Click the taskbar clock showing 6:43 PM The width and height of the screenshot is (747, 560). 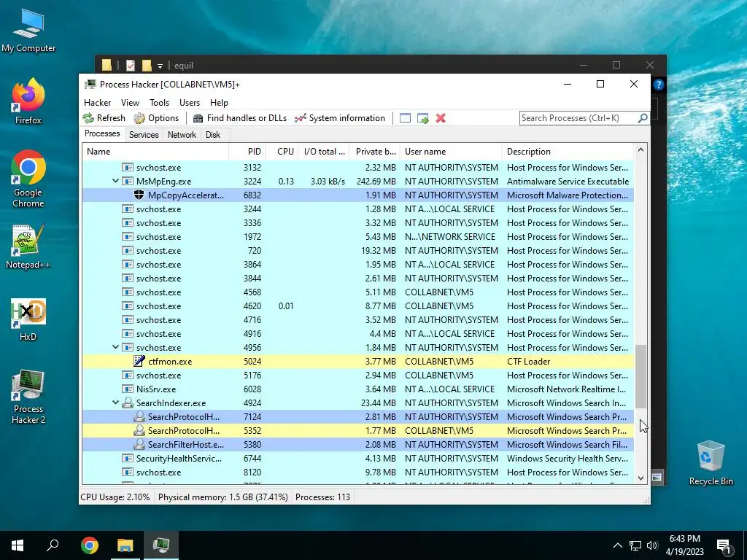(684, 545)
